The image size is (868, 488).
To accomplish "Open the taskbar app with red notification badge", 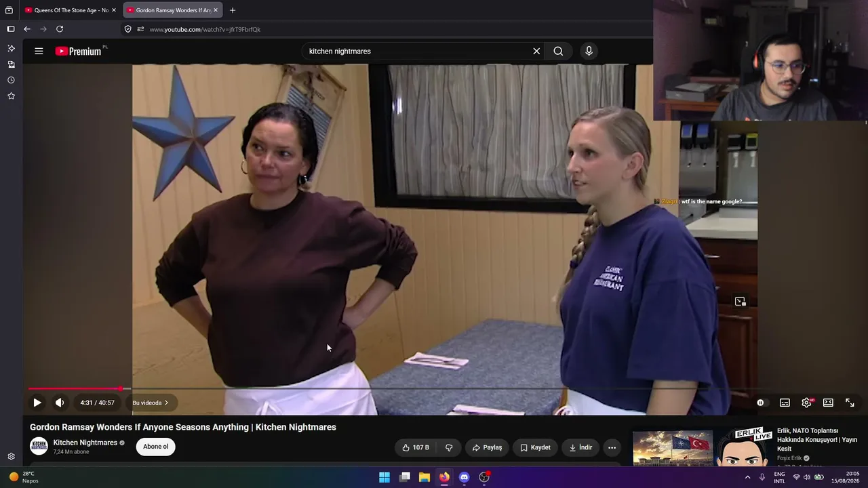I will (484, 477).
